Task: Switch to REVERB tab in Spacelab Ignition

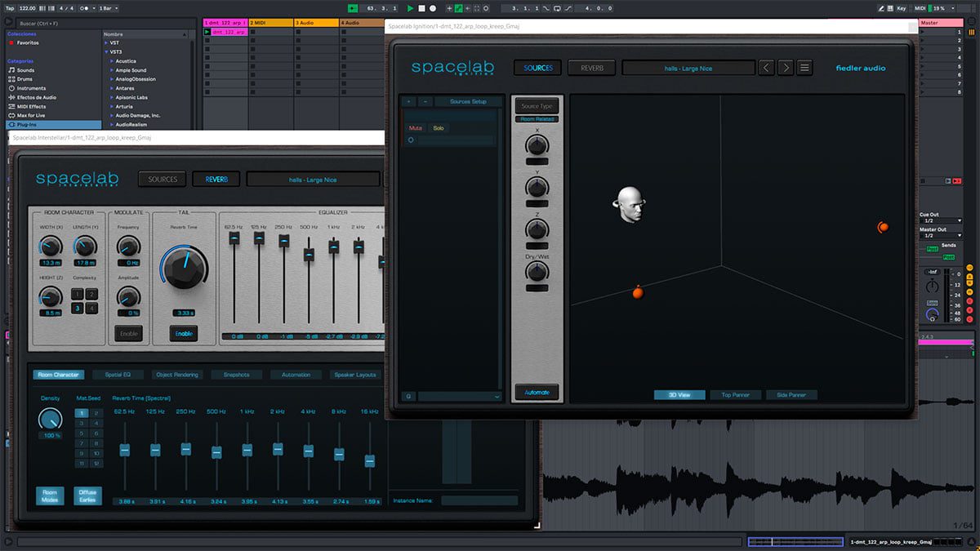Action: coord(592,68)
